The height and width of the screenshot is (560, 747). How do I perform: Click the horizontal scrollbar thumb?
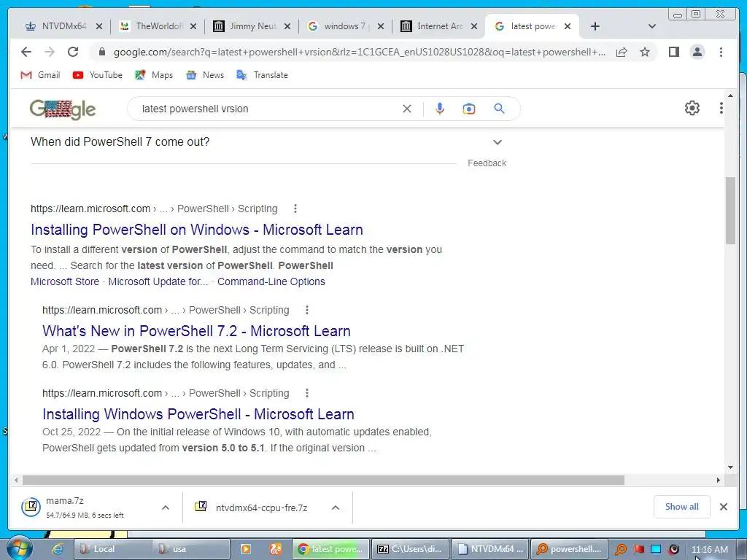pyautogui.click(x=323, y=480)
